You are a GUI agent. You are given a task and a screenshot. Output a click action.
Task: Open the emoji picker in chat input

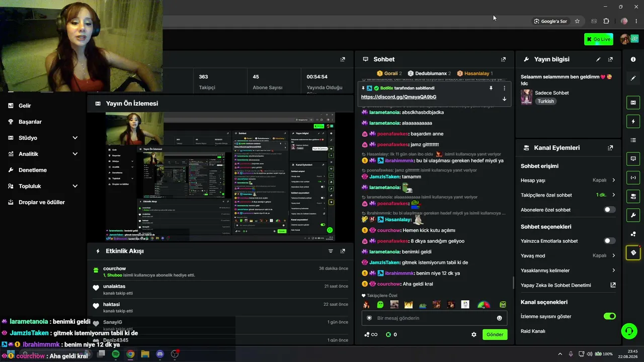click(499, 318)
